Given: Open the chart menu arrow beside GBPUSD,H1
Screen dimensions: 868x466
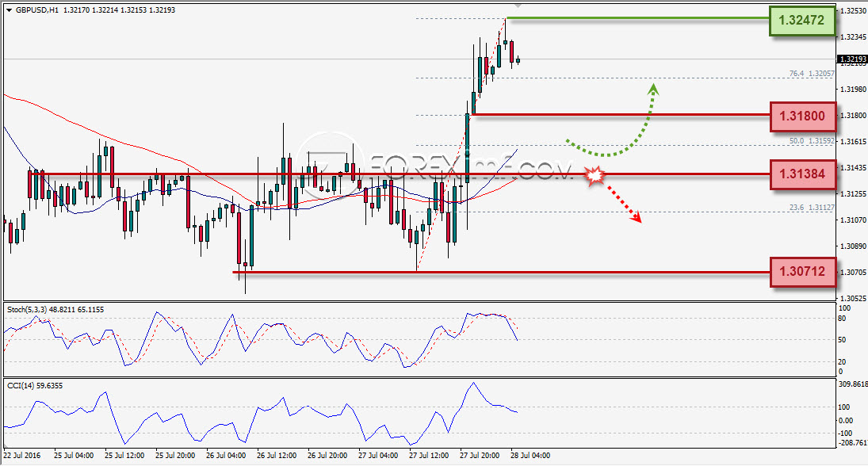Looking at the screenshot, I should pyautogui.click(x=9, y=10).
